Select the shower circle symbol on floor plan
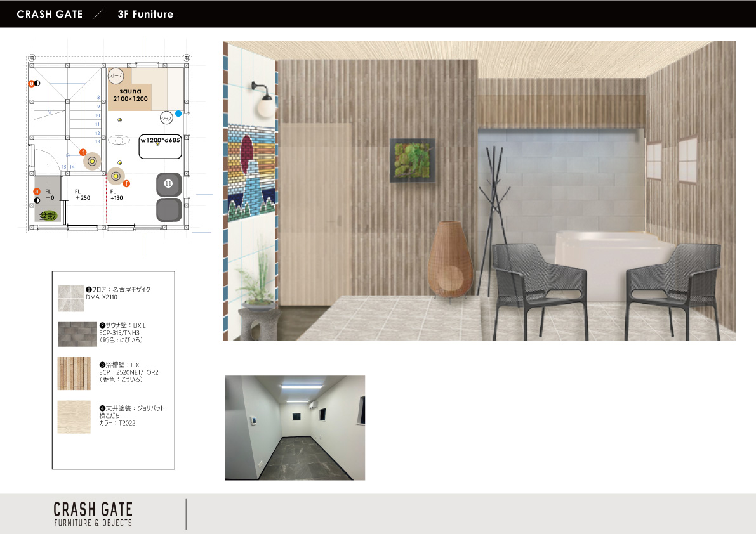The width and height of the screenshot is (756, 534). click(167, 117)
